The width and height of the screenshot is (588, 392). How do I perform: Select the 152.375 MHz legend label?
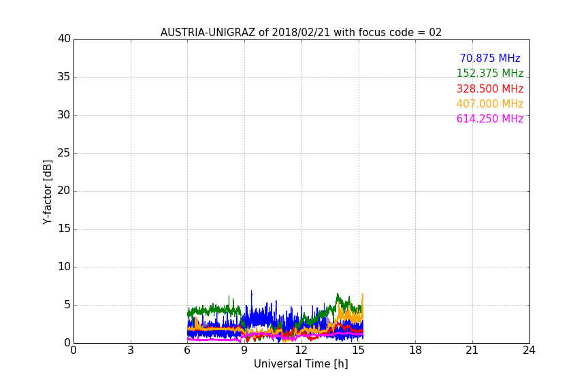tap(490, 73)
